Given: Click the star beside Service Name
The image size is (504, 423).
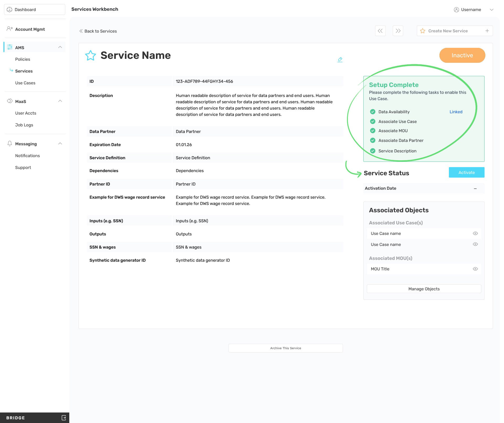Looking at the screenshot, I should 91,55.
